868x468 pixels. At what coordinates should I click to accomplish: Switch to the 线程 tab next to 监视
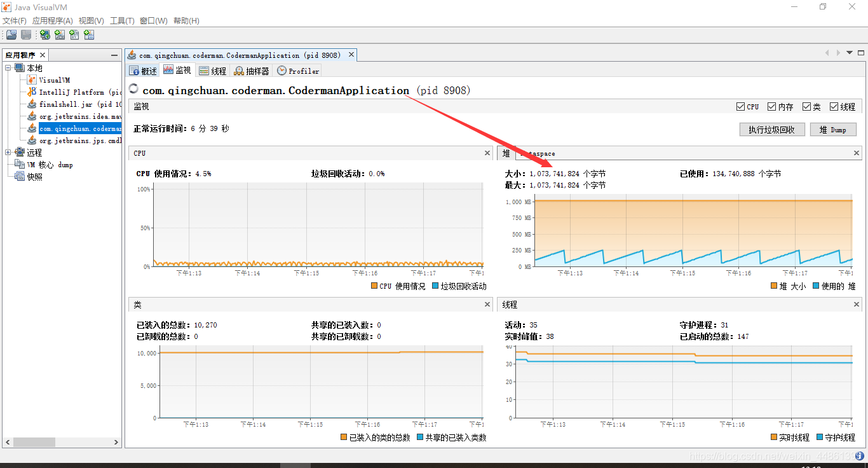212,71
